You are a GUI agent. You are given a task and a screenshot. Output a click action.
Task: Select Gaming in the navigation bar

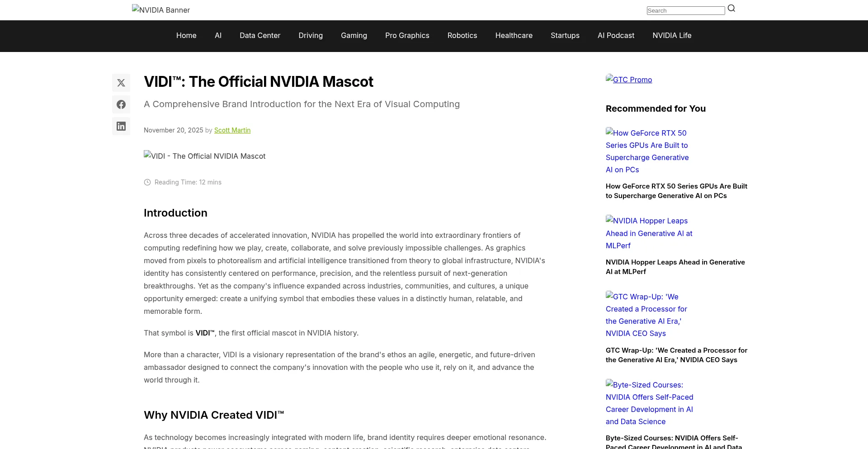coord(354,35)
